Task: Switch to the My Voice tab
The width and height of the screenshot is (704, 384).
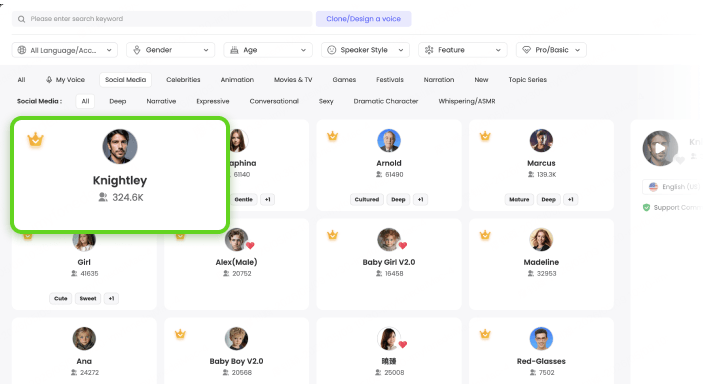Action: 65,79
